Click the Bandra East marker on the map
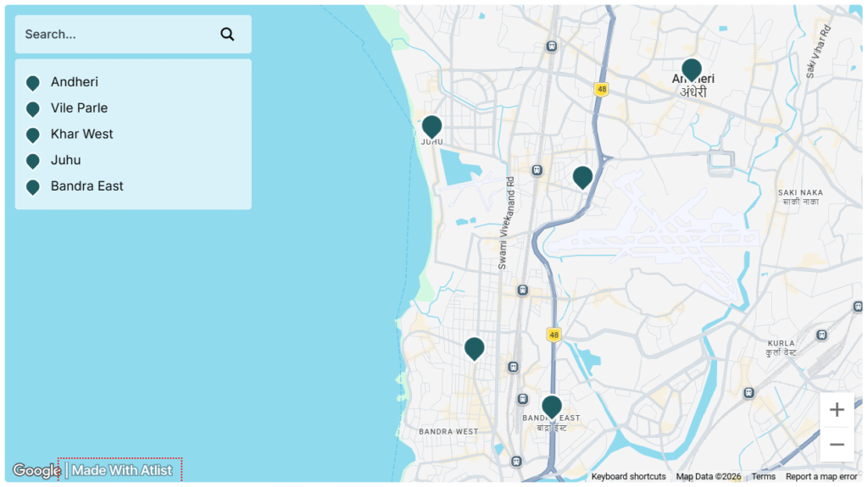Image resolution: width=868 pixels, height=487 pixels. [x=552, y=407]
